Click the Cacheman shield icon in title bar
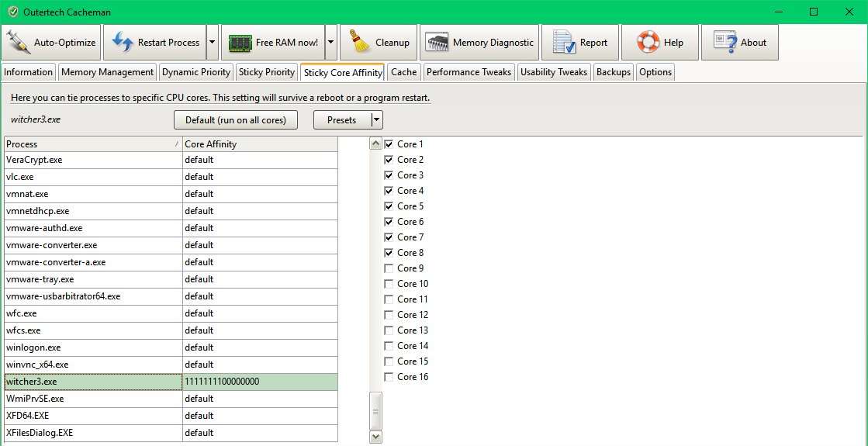The width and height of the screenshot is (868, 446). (13, 12)
